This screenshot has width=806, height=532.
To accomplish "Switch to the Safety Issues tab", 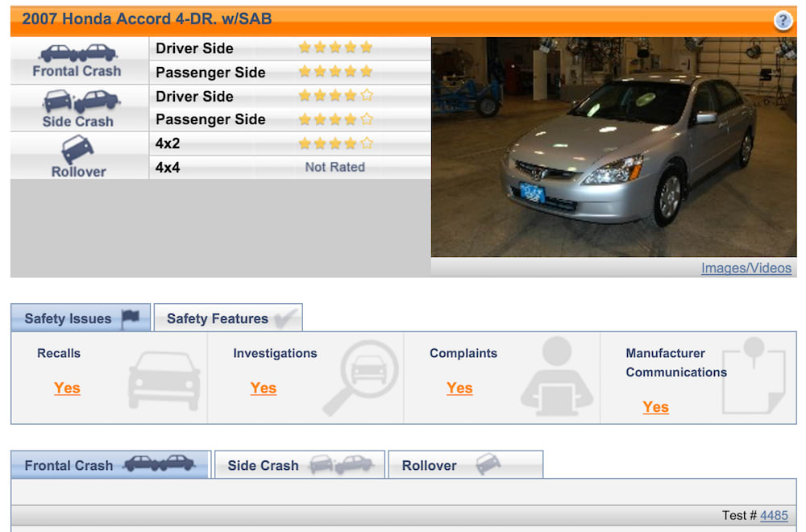I will coord(81,318).
